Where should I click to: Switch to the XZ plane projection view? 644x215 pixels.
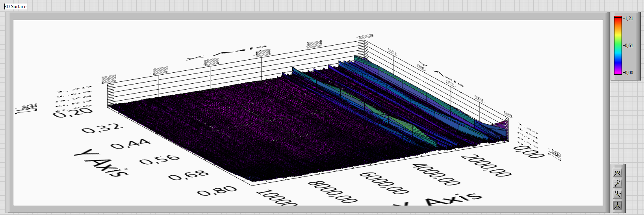(618, 183)
